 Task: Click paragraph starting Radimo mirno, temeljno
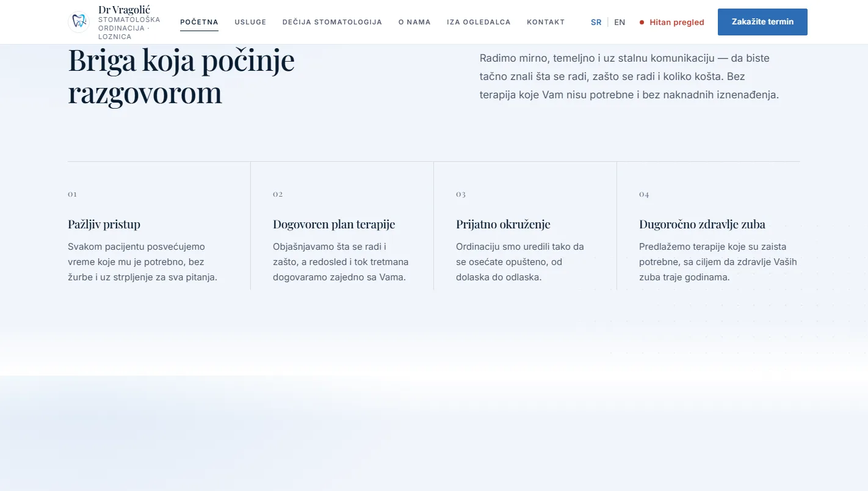[629, 77]
